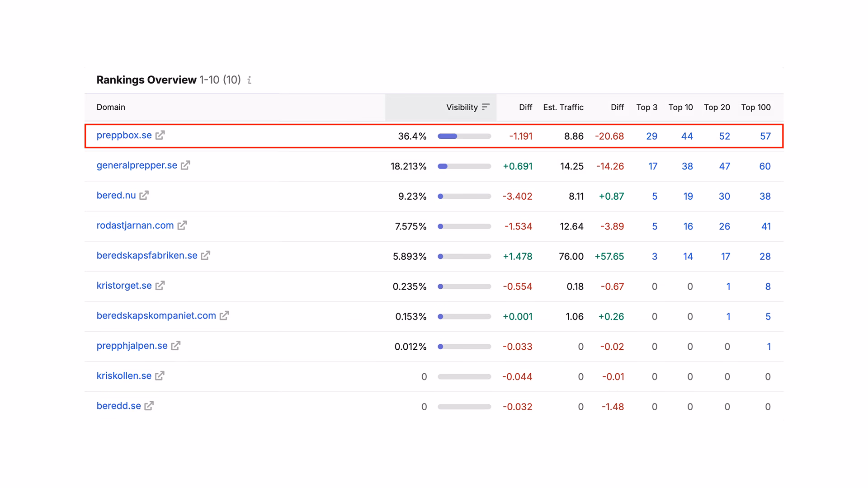Viewport: 868px width, 488px height.
Task: Open Top 100 count 8 for kristorget.se
Action: pos(768,286)
